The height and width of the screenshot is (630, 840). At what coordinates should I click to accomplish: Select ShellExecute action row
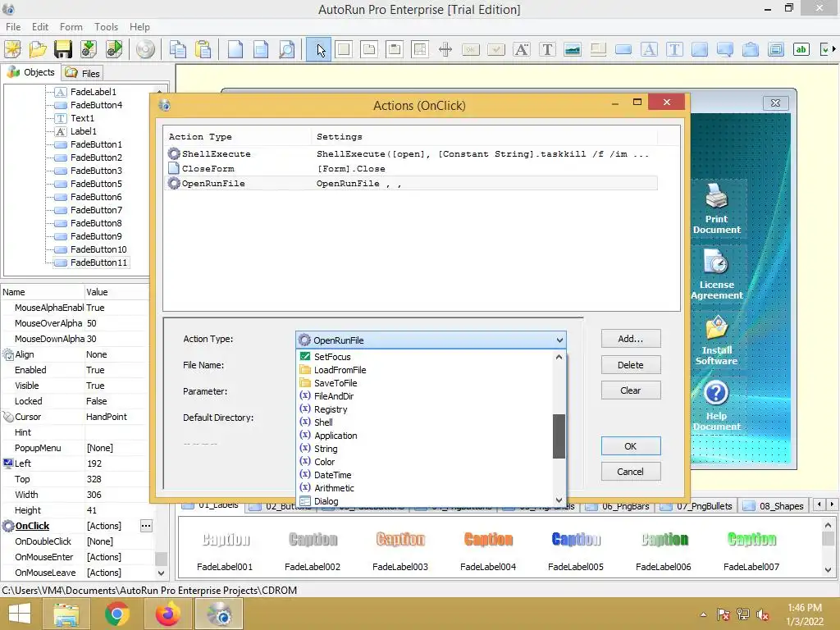412,153
